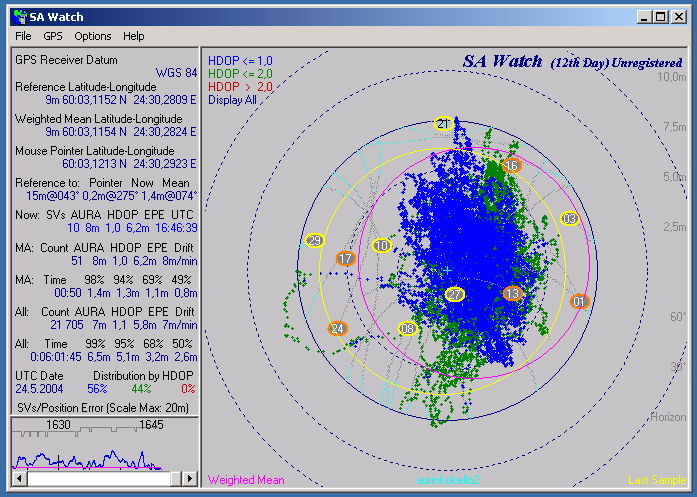Click the 7,5m range ring label
The height and width of the screenshot is (497, 697).
[x=674, y=127]
